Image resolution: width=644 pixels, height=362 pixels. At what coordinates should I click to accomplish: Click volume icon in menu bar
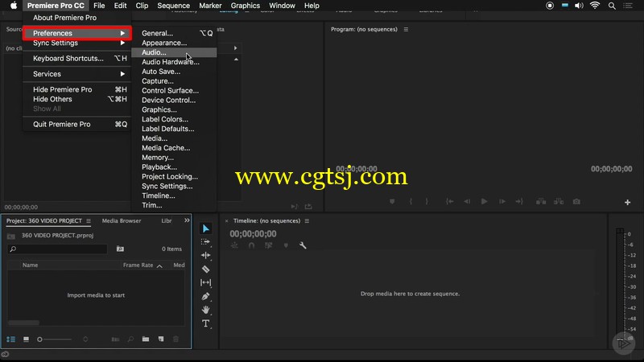(579, 6)
